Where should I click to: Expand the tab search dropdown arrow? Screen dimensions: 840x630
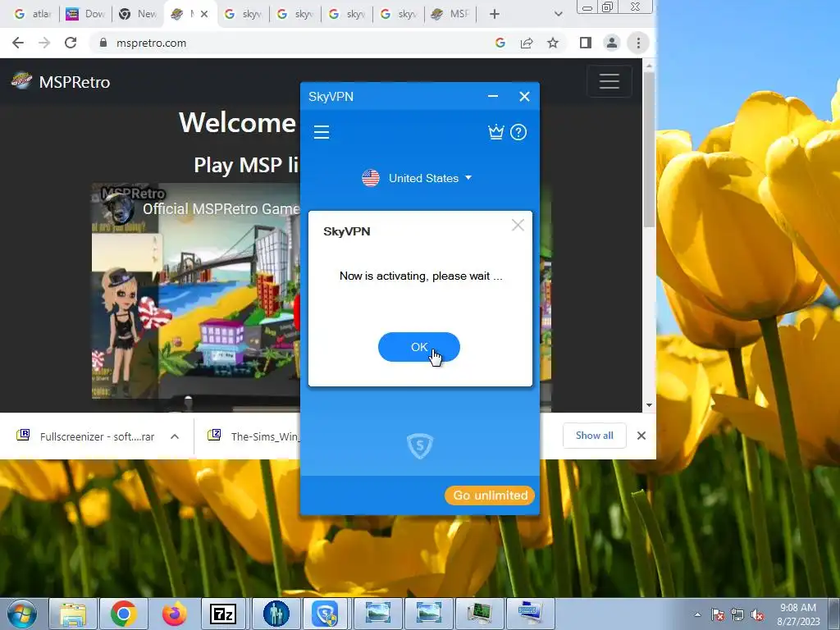click(x=558, y=14)
